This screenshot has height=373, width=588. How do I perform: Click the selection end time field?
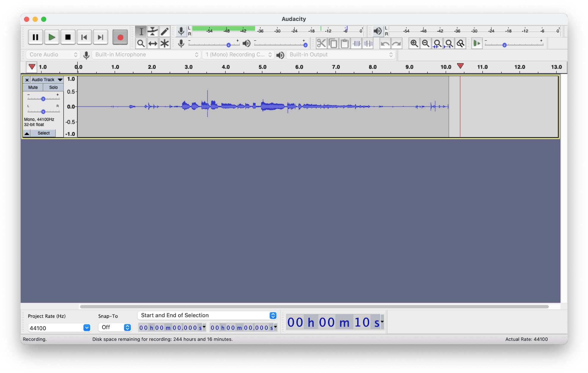[x=242, y=327]
